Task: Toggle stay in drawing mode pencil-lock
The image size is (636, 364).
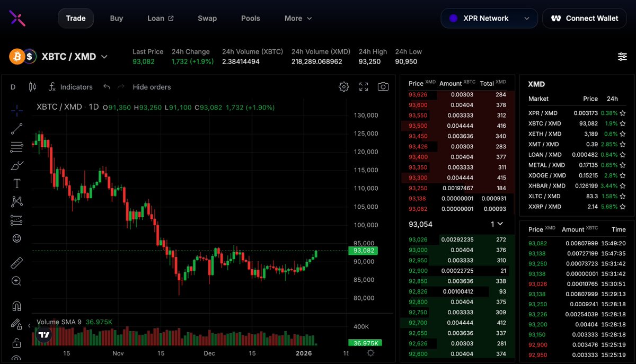Action: pyautogui.click(x=16, y=324)
